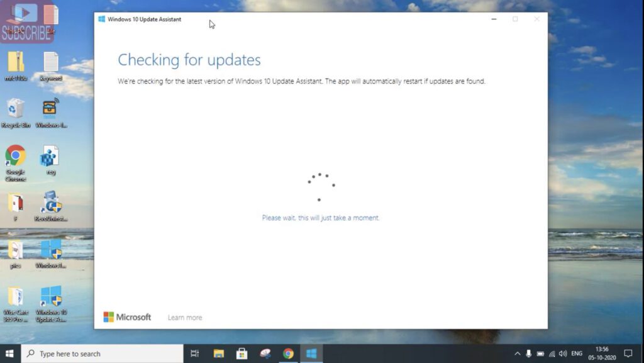This screenshot has height=363, width=644.
Task: Open the Action Center notification icon
Action: [x=628, y=353]
